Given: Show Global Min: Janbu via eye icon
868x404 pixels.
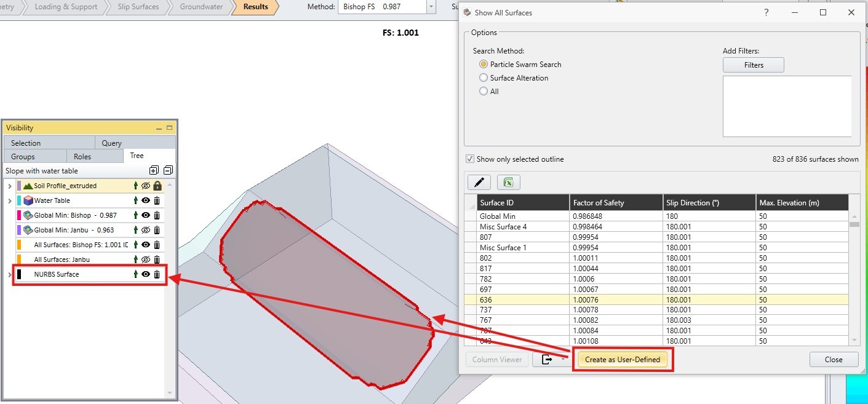Looking at the screenshot, I should click(x=146, y=230).
